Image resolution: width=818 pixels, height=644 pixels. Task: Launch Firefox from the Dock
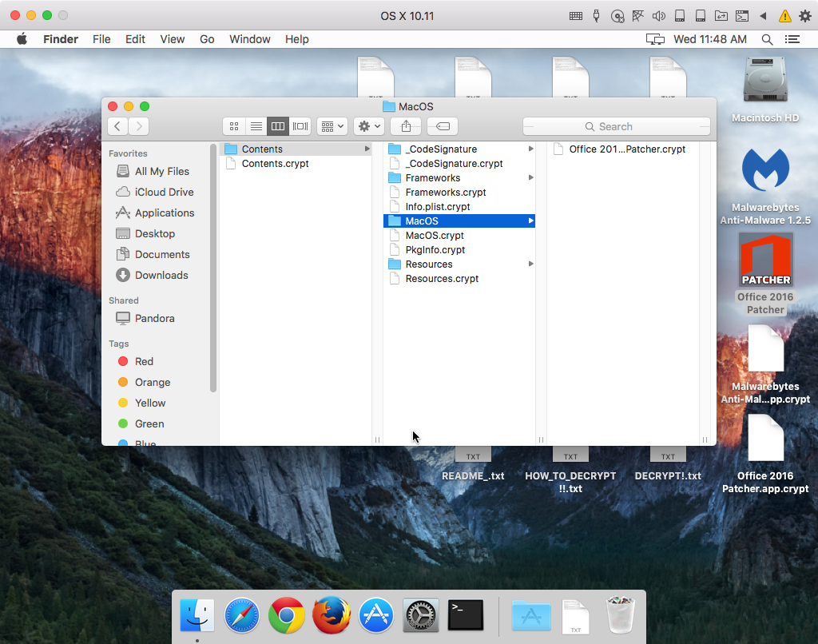tap(332, 615)
